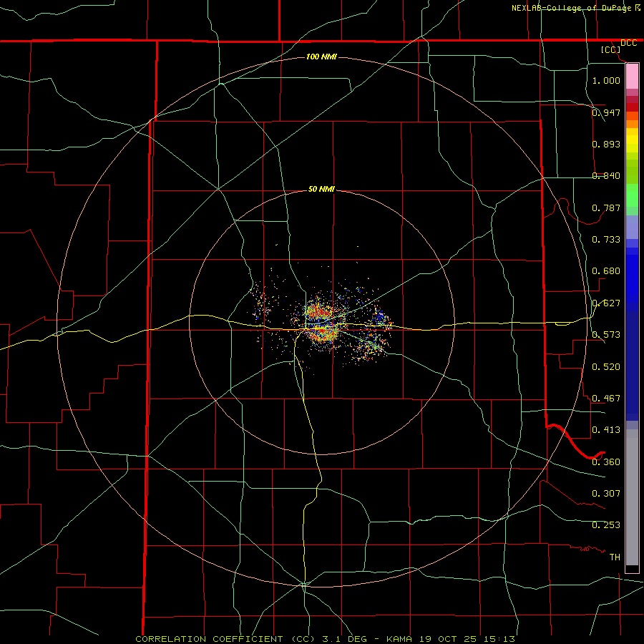Click the 100 NMI range ring label
Viewport: 644px width, 644px height.
coord(321,57)
